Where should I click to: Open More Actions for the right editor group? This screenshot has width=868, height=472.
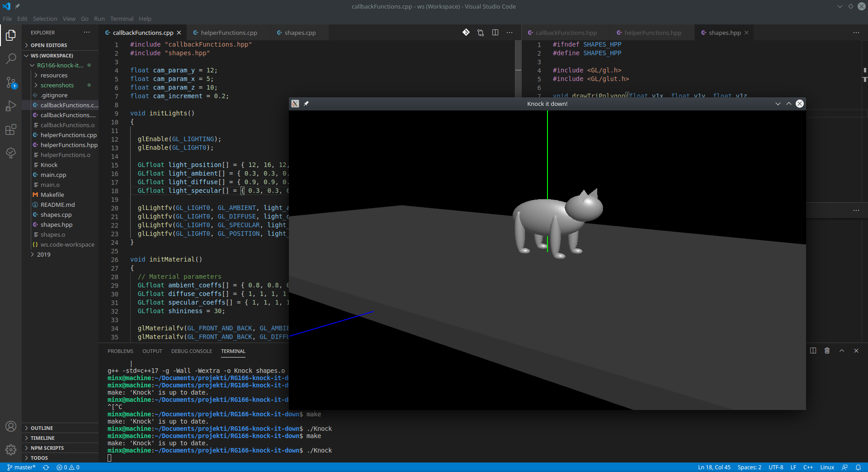click(x=856, y=33)
